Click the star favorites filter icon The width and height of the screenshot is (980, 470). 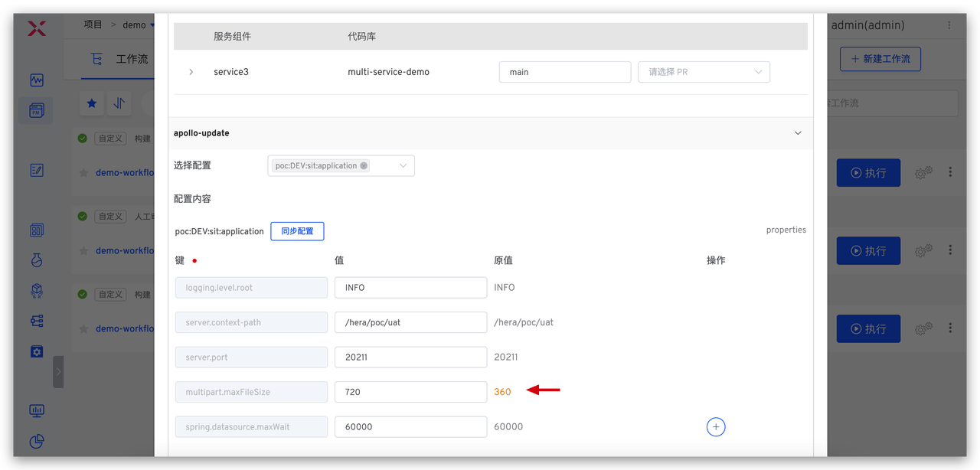coord(92,103)
